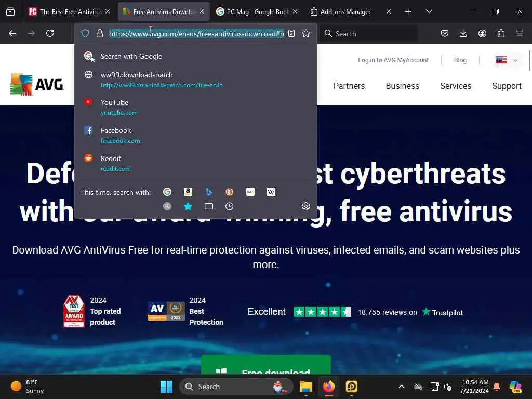This screenshot has width=532, height=399.
Task: Click the search engine magnifier icon
Action: tap(167, 206)
